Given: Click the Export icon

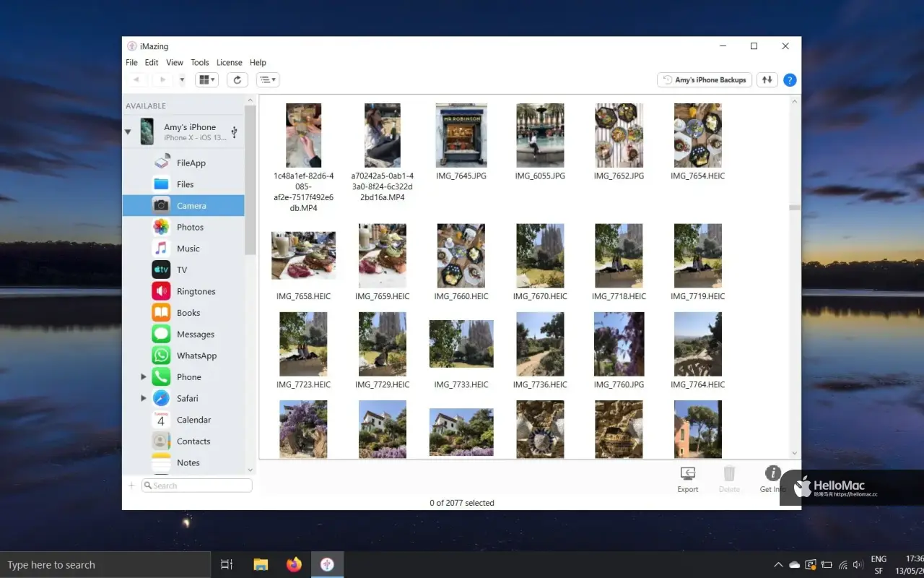Looking at the screenshot, I should point(688,474).
